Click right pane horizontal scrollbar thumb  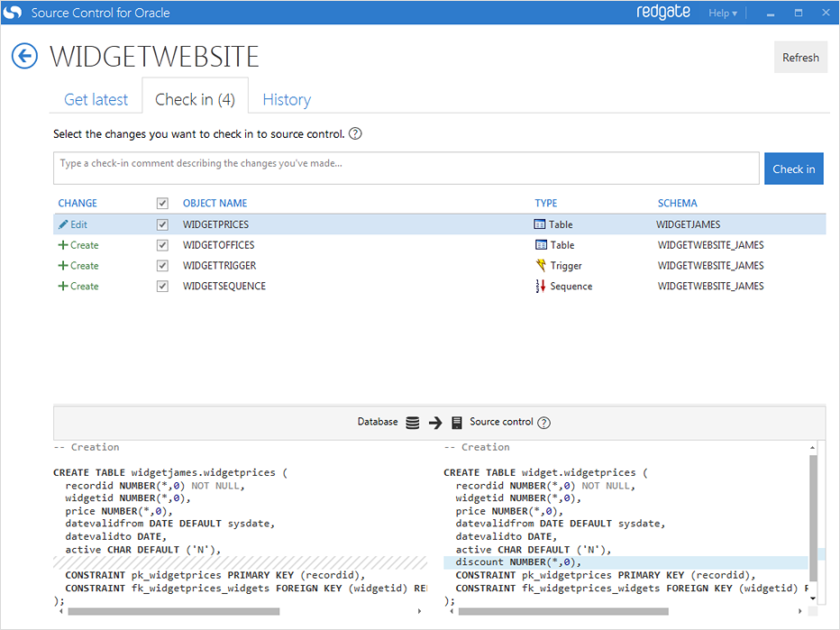click(563, 611)
